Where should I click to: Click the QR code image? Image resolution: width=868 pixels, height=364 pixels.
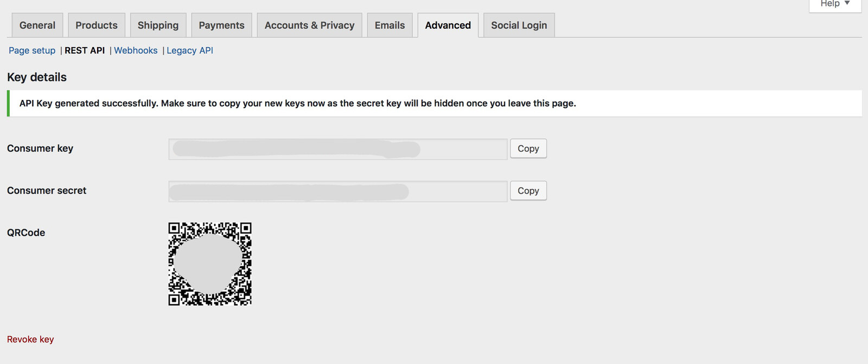210,264
